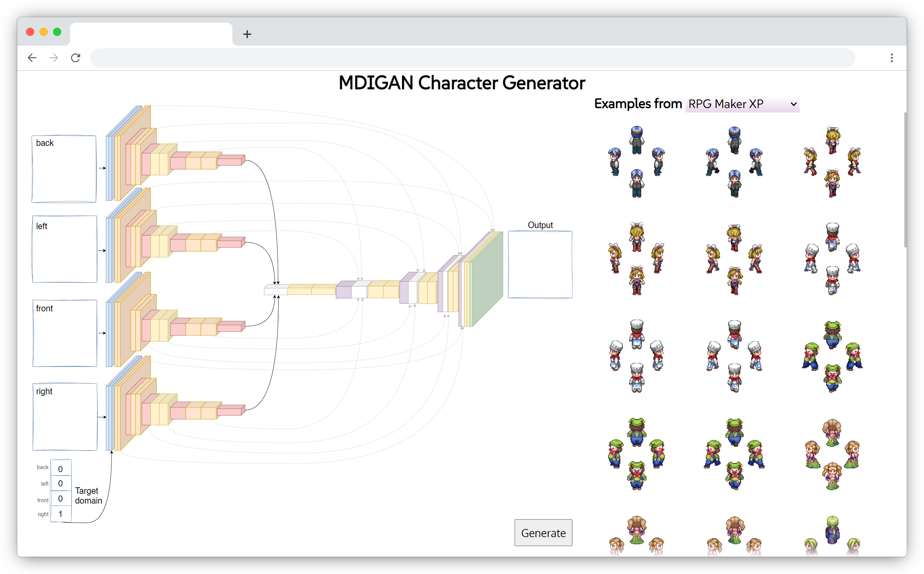The height and width of the screenshot is (574, 924).
Task: Click the front target domain value field
Action: [x=61, y=499]
